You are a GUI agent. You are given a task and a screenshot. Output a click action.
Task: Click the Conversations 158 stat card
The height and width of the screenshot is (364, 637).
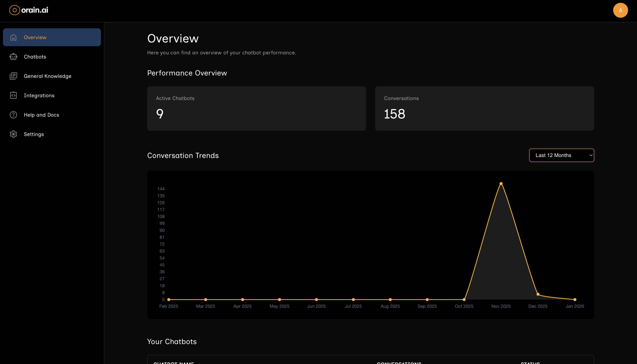[484, 108]
